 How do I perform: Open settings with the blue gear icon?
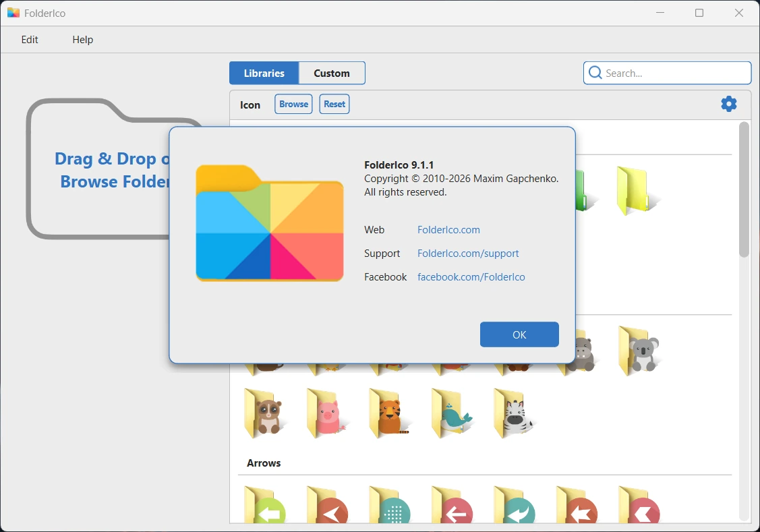click(x=728, y=104)
